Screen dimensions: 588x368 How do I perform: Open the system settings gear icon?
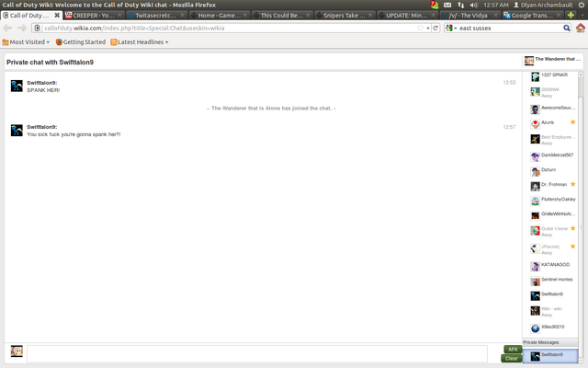[x=582, y=5]
